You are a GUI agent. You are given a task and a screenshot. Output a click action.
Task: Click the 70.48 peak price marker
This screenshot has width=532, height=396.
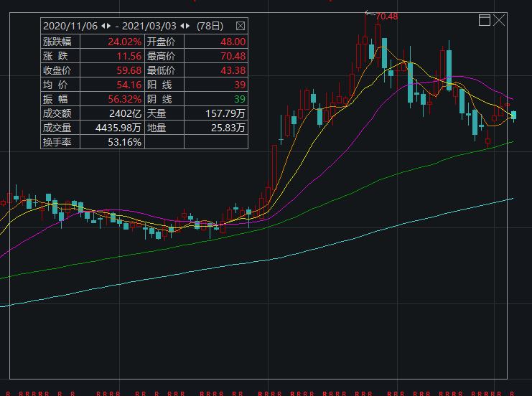(x=386, y=16)
